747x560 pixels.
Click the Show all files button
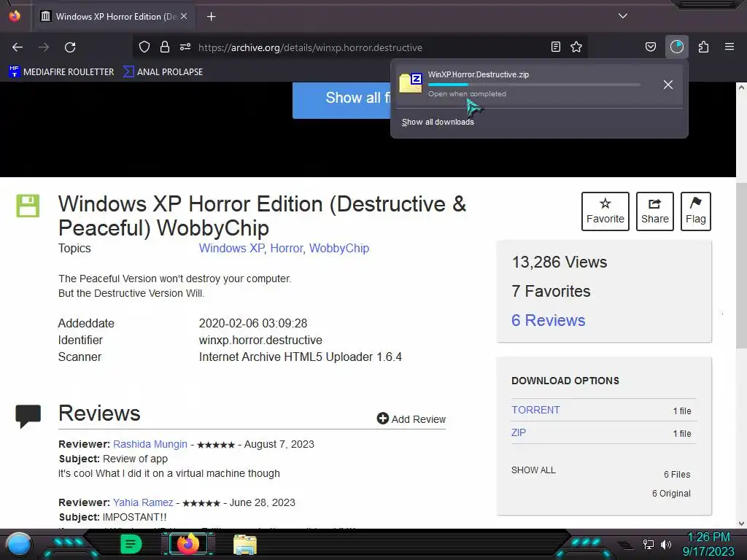point(342,99)
